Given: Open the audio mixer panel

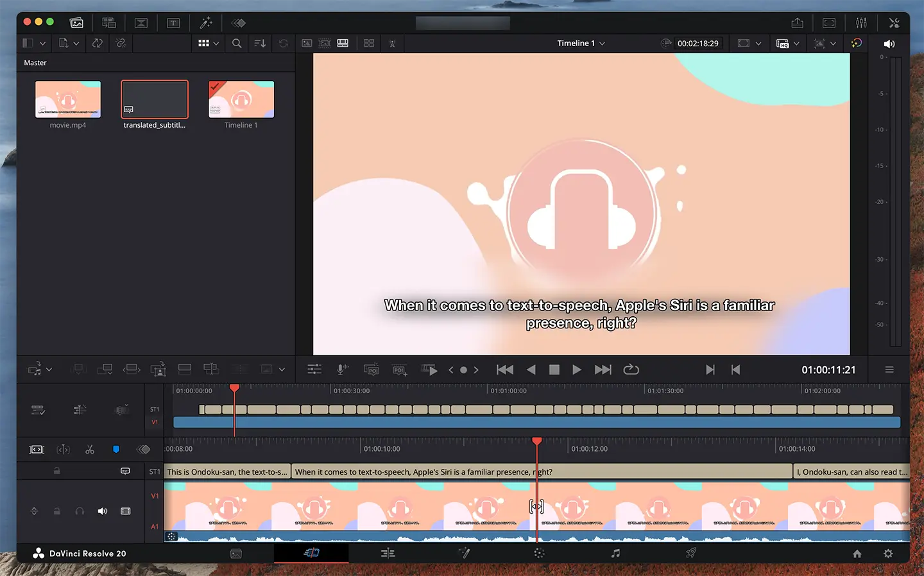Looking at the screenshot, I should [861, 23].
